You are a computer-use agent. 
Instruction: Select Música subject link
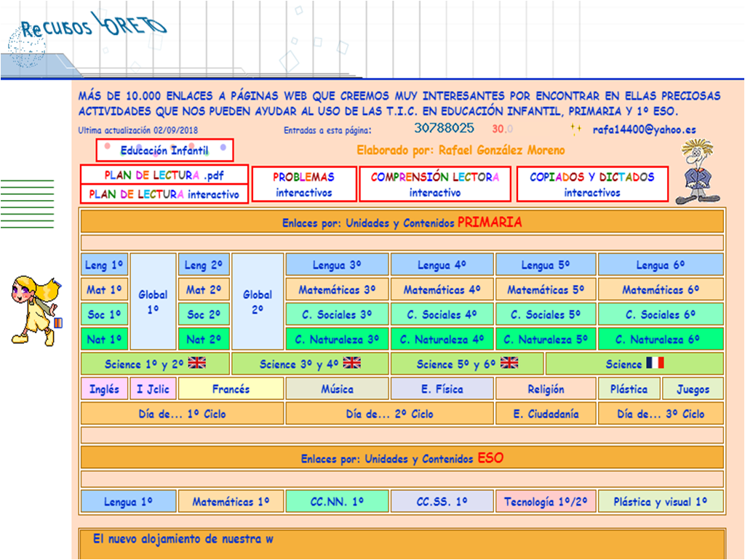(337, 389)
